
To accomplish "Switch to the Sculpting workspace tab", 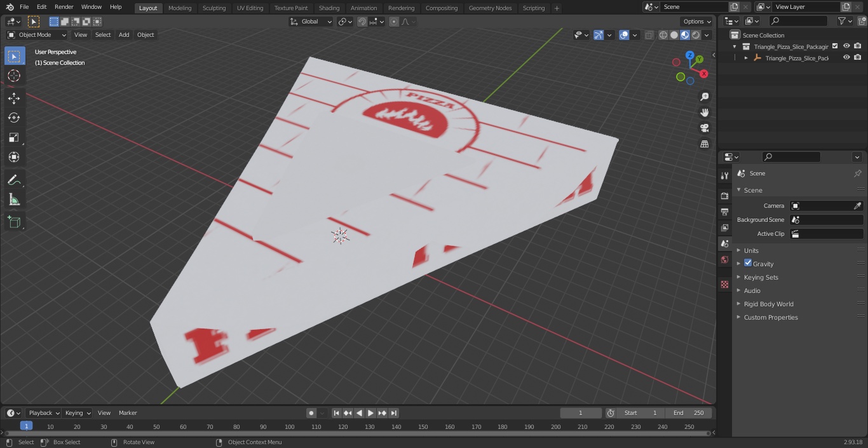I will point(214,8).
